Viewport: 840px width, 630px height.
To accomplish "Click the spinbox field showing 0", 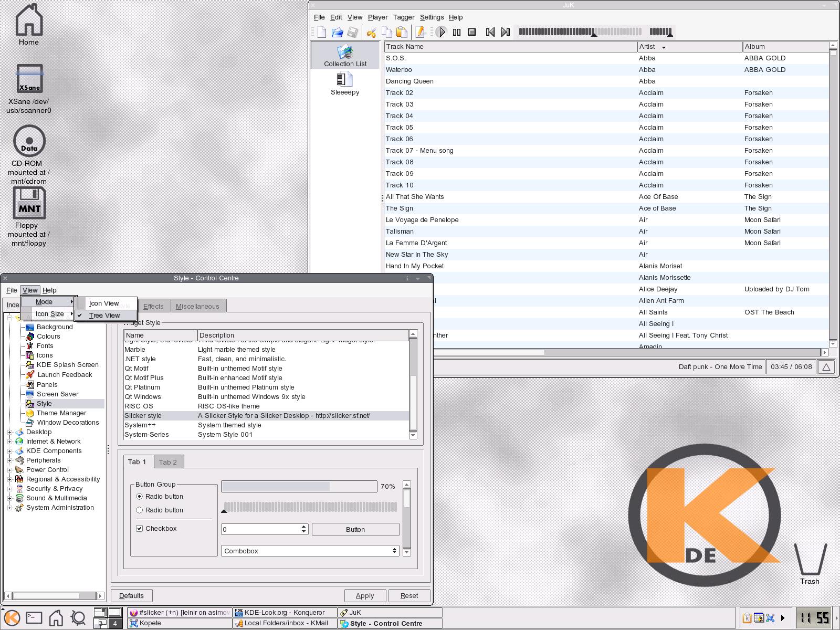I will coord(261,529).
